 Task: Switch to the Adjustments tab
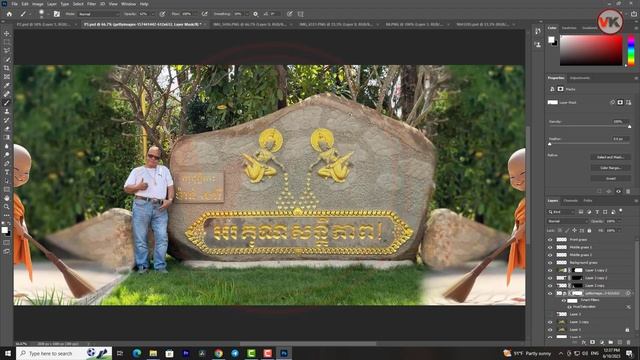click(580, 78)
